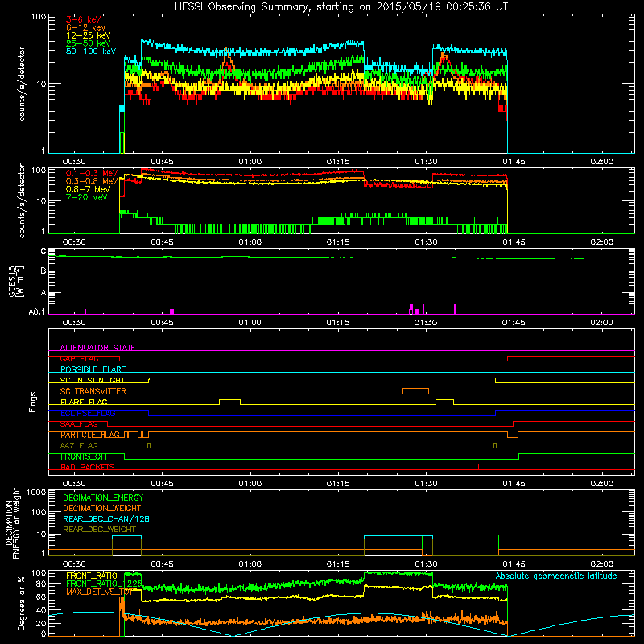
Task: Click the 01:00 time tick under keV panel
Action: click(x=250, y=162)
